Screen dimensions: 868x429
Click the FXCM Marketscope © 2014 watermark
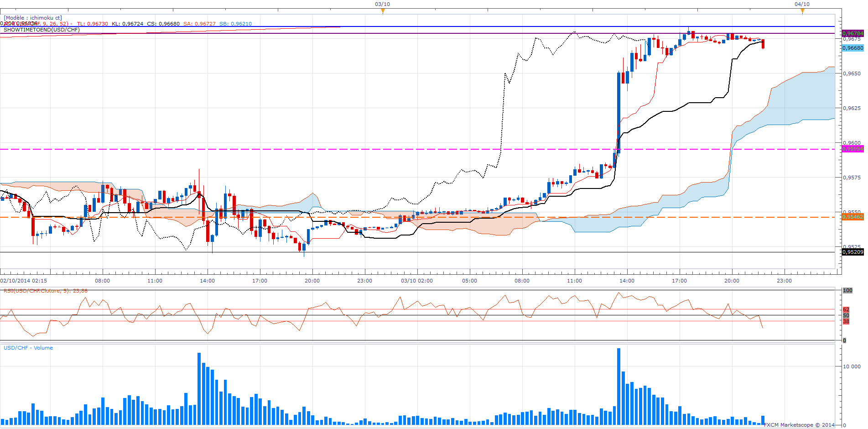pos(799,425)
